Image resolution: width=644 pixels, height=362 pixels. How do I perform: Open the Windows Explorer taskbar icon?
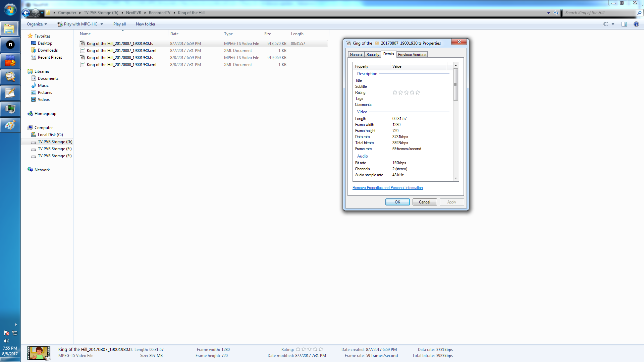(x=10, y=29)
